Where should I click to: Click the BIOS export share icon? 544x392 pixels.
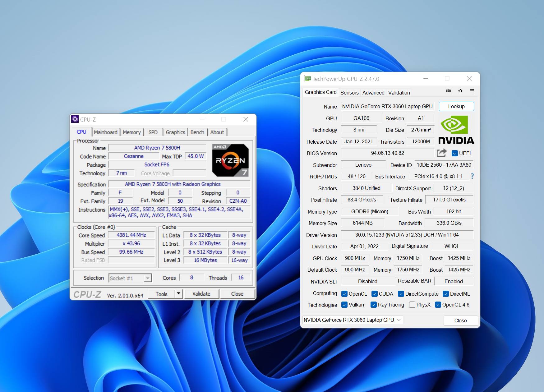point(441,153)
